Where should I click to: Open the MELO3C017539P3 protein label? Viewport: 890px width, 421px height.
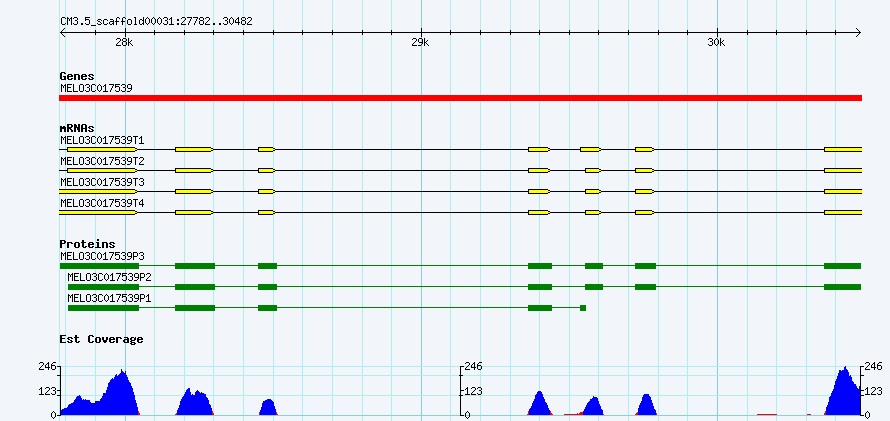pyautogui.click(x=102, y=256)
